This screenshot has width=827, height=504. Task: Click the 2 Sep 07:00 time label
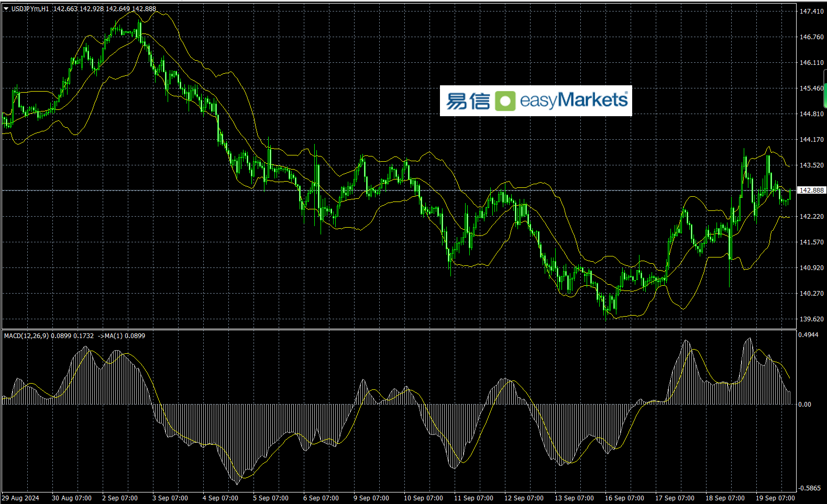coord(120,498)
